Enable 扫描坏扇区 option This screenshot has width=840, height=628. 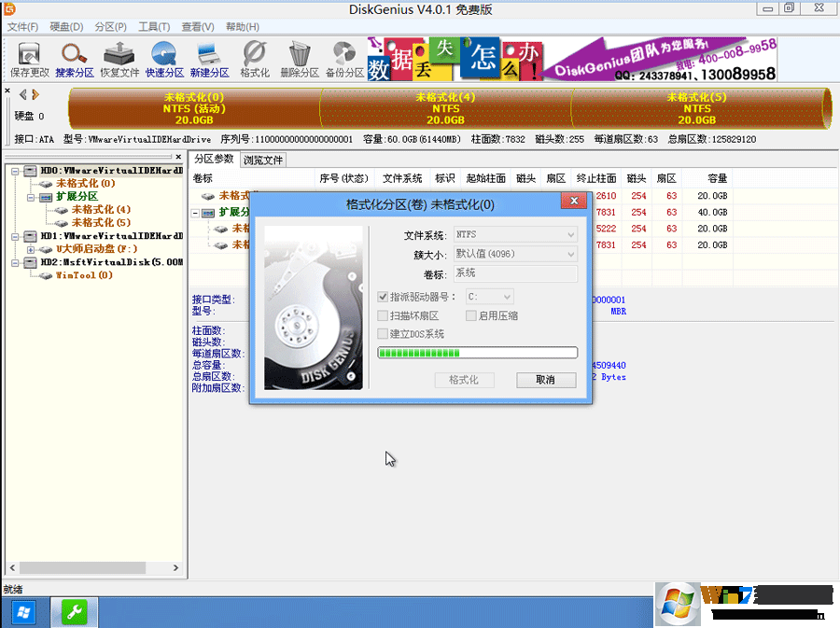click(383, 315)
